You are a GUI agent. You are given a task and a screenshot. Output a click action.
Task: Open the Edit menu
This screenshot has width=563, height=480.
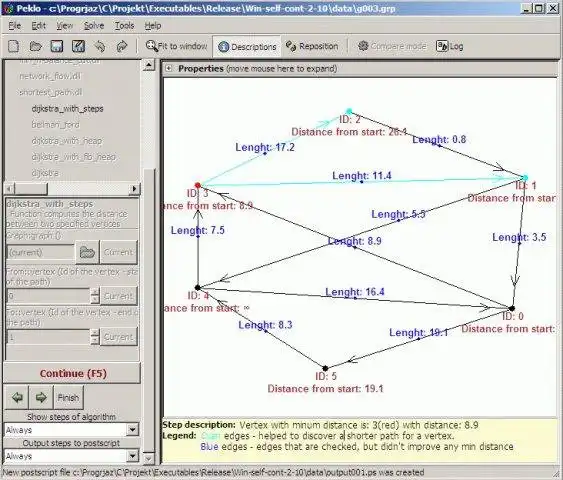[38, 26]
